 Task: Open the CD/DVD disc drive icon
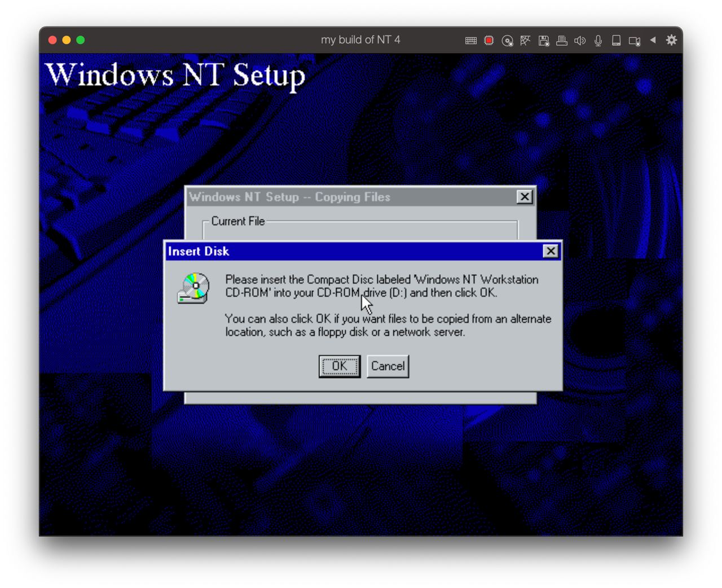[507, 41]
